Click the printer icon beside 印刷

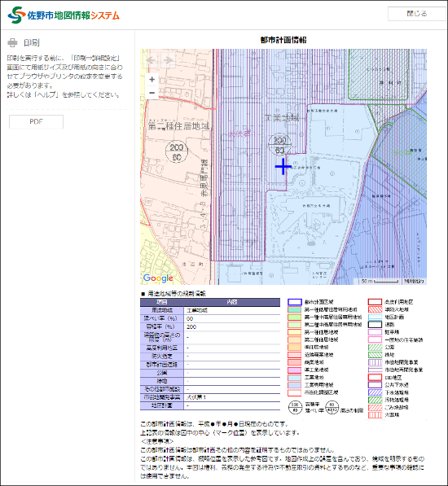click(12, 42)
